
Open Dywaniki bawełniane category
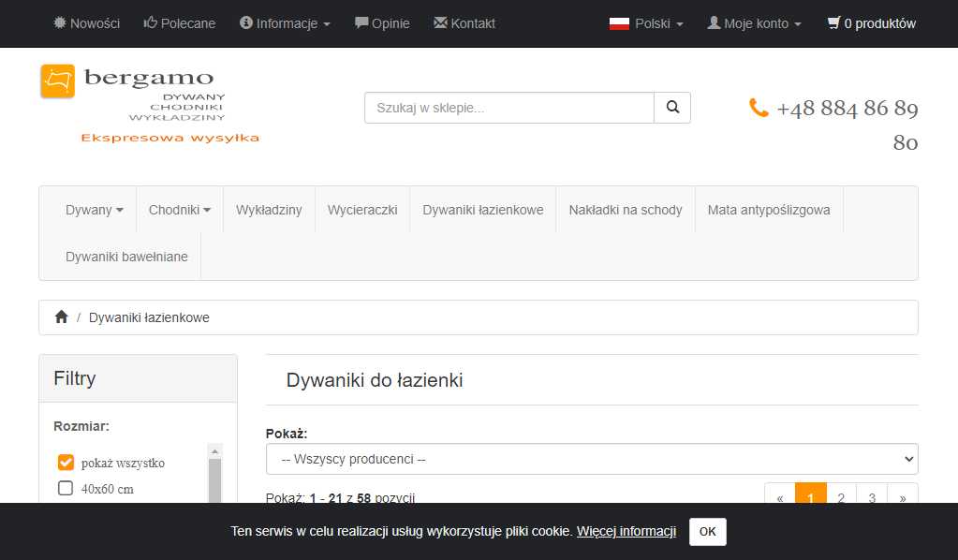coord(126,257)
